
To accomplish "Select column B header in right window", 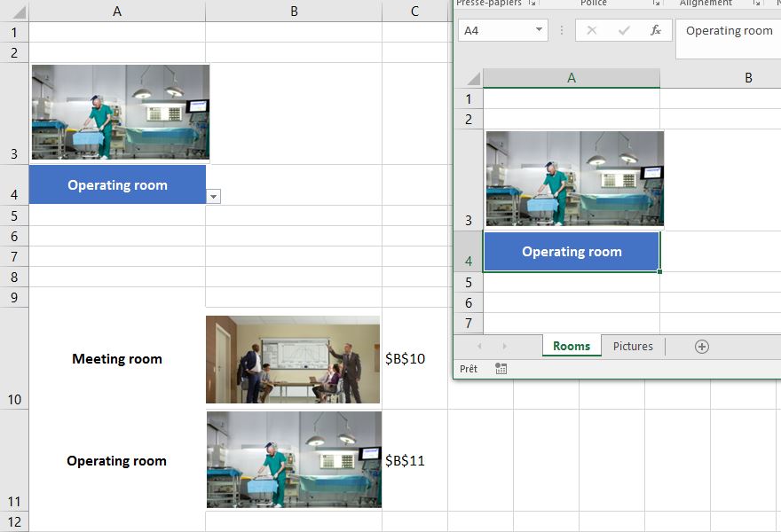I will [747, 78].
